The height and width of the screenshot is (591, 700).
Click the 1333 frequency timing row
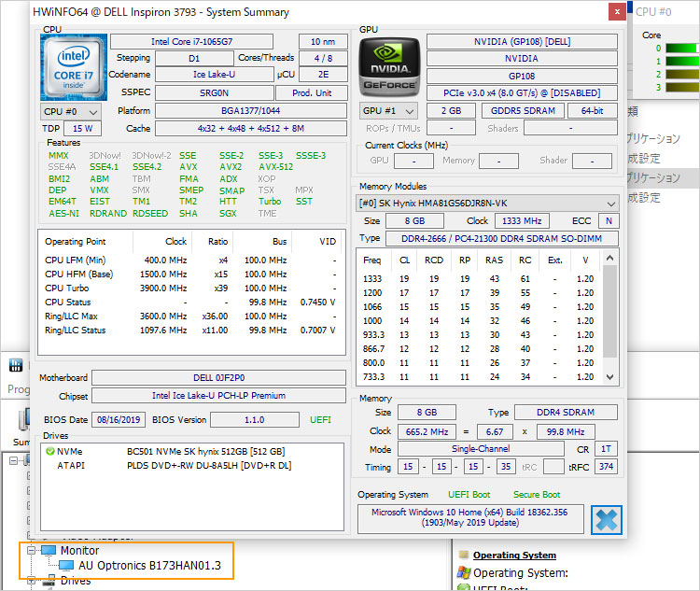[480, 279]
